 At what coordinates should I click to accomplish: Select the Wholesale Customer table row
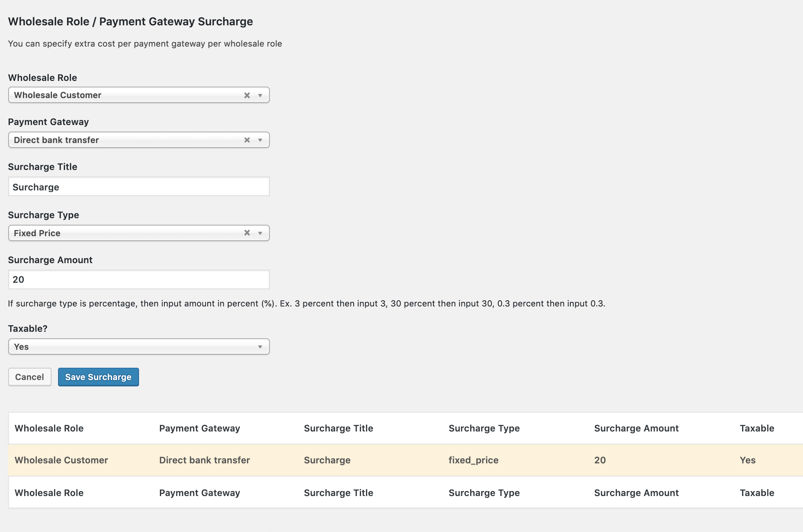click(61, 460)
